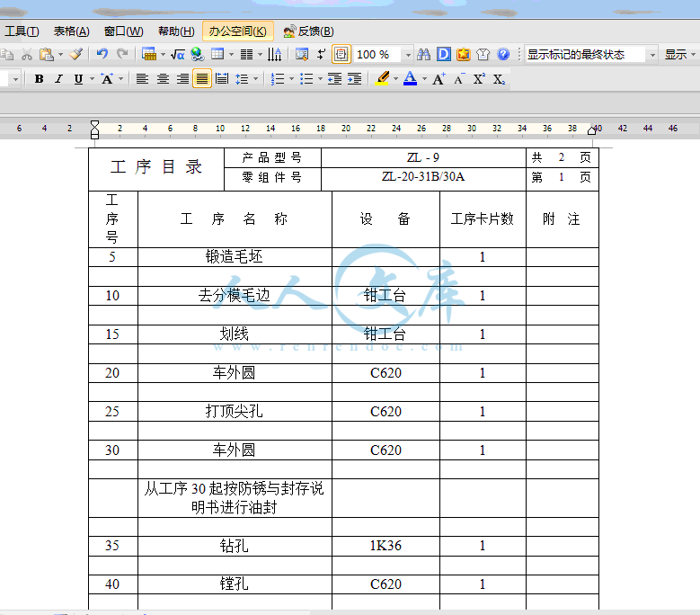Click the globe hyperlink icon
Image resolution: width=700 pixels, height=615 pixels.
[198, 55]
